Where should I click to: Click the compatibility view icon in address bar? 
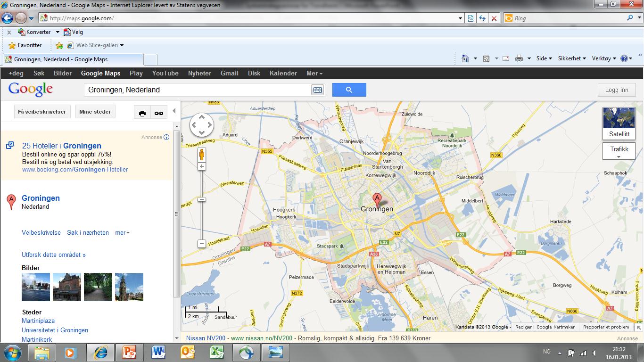pyautogui.click(x=471, y=18)
